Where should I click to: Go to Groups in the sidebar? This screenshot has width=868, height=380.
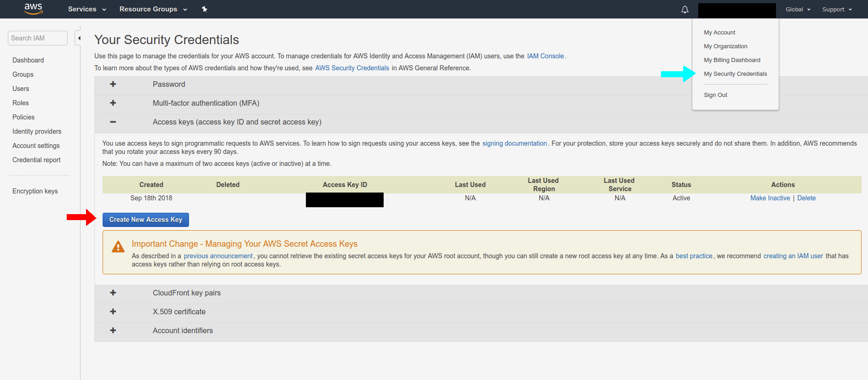[23, 74]
